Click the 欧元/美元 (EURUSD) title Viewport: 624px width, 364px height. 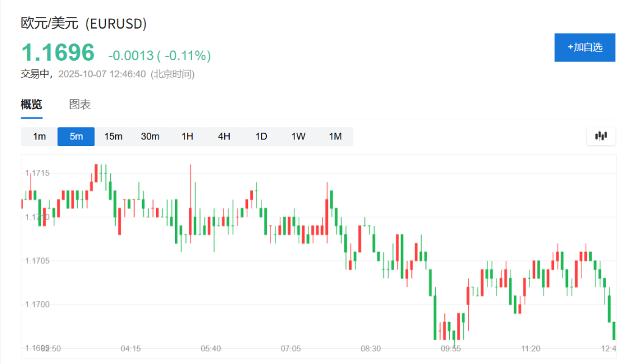(x=84, y=23)
